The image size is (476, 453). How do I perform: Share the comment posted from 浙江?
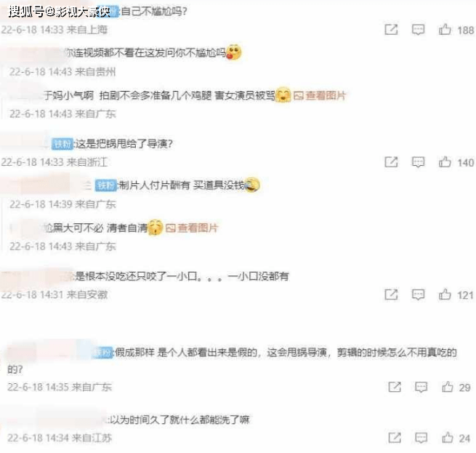[x=391, y=162]
